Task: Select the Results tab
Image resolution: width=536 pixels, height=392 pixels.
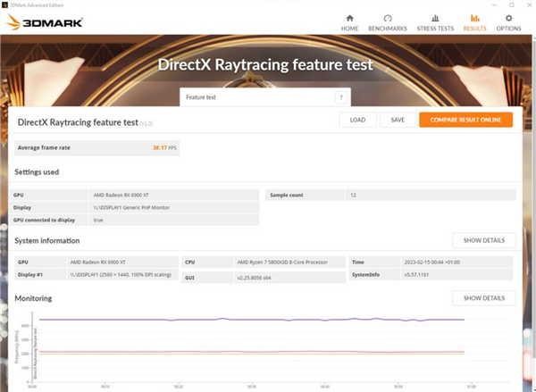Action: click(475, 23)
